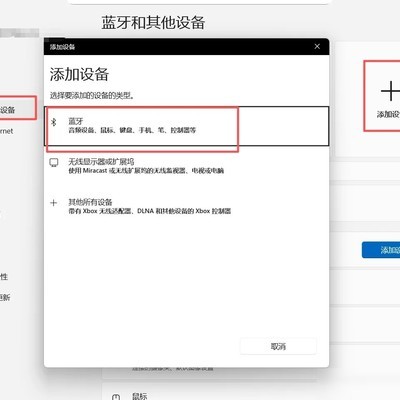Click the Bluetooth symbol icon
The width and height of the screenshot is (400, 400).
pyautogui.click(x=54, y=122)
